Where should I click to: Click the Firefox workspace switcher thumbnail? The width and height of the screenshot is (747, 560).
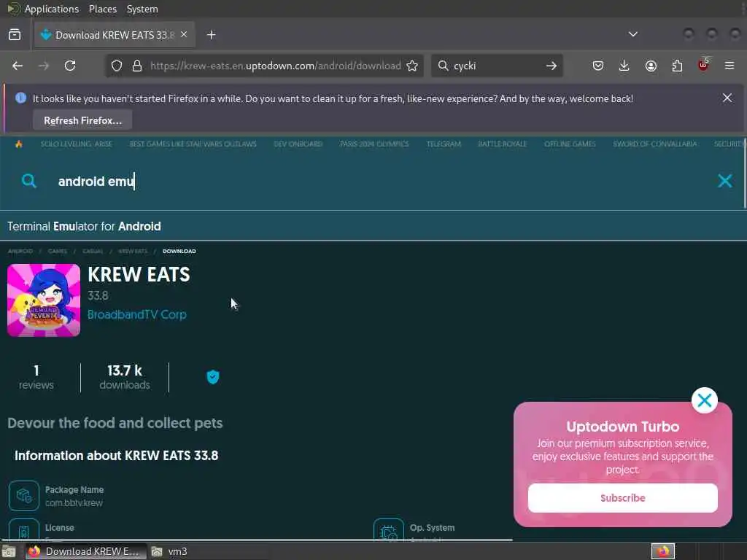coord(662,551)
